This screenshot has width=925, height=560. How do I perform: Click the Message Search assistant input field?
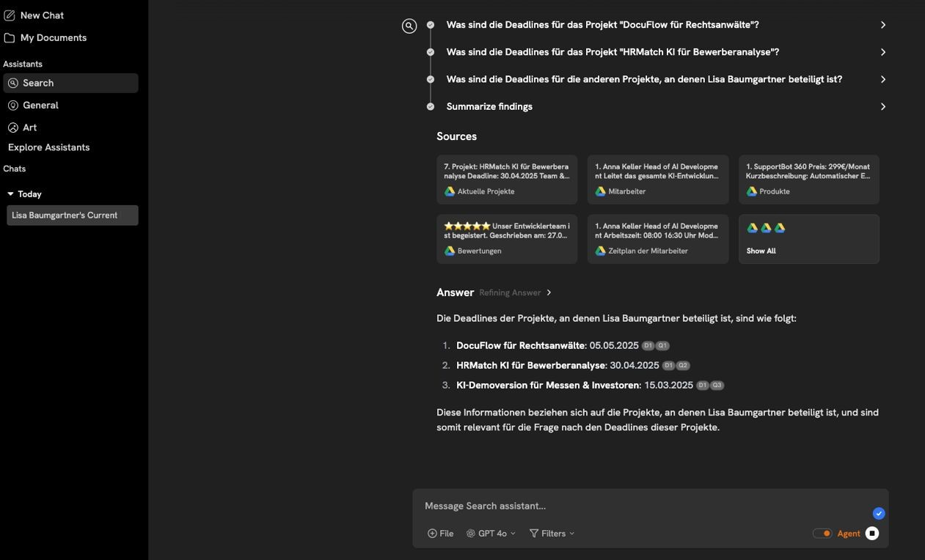click(638, 506)
